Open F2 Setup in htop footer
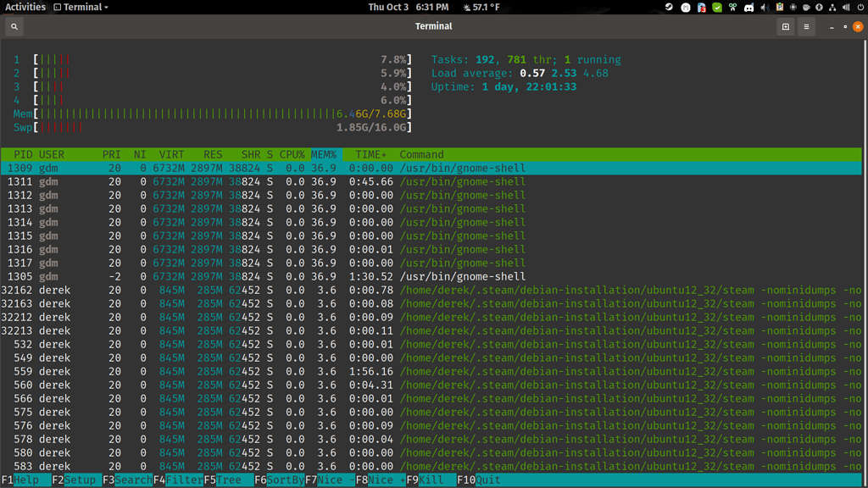Screen dimensions: 868x488 tap(76, 480)
